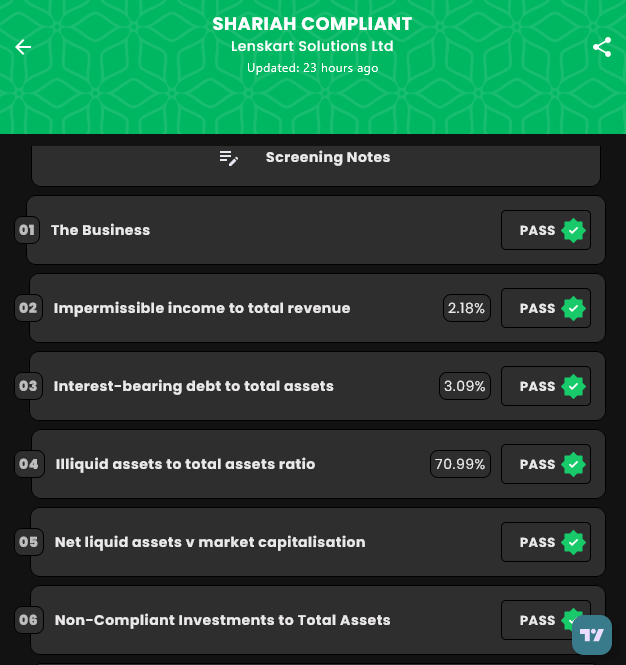Click the 70.99% illiquid assets value
Image resolution: width=626 pixels, height=665 pixels.
tap(460, 465)
